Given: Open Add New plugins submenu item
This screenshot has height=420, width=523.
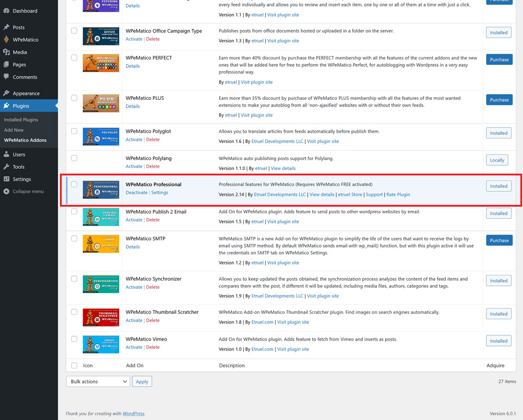Looking at the screenshot, I should 14,130.
